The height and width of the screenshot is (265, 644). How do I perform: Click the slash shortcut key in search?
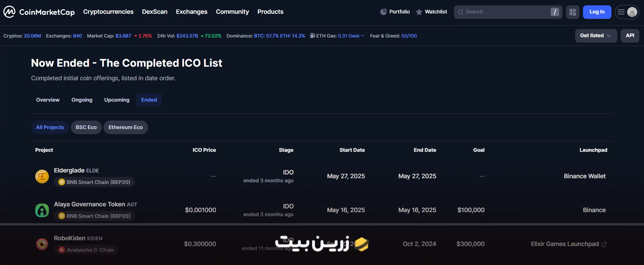click(555, 12)
